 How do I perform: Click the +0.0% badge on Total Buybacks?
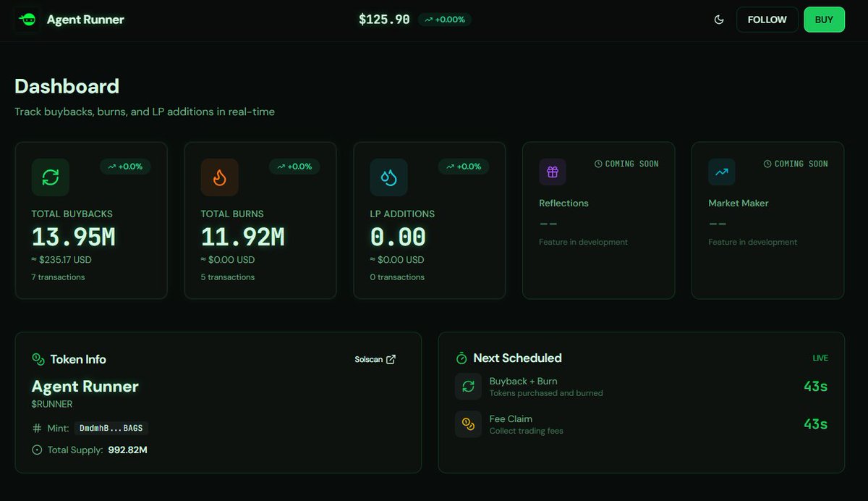(x=125, y=167)
